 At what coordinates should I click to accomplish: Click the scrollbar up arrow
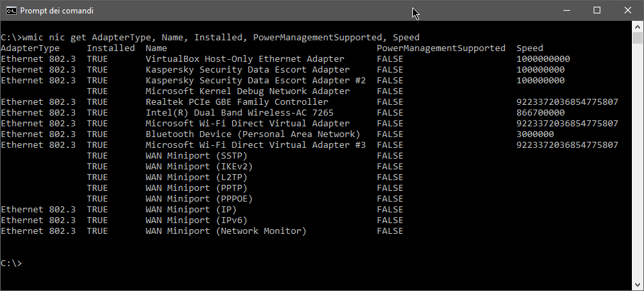pos(637,27)
